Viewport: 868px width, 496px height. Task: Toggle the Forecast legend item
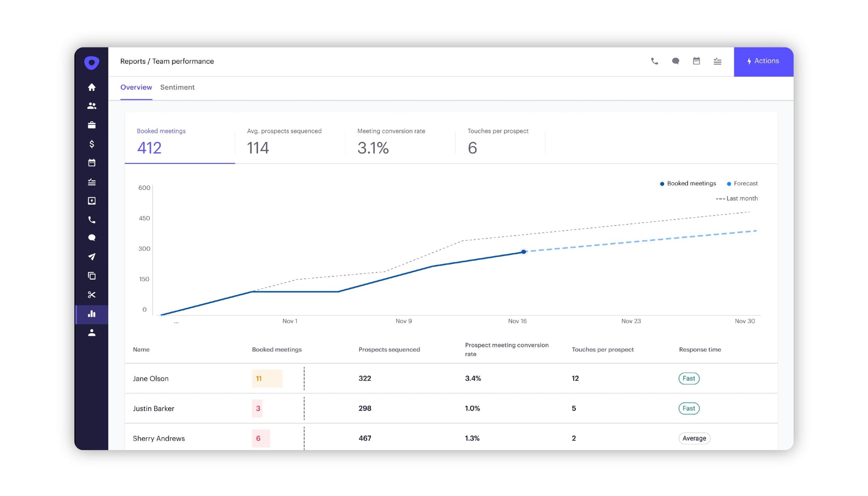coord(743,184)
